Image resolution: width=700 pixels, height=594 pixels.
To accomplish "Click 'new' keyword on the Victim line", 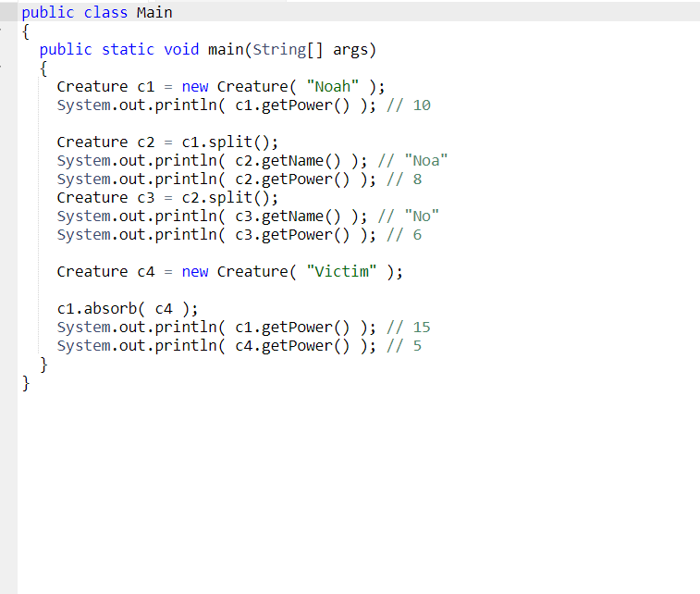I will click(x=194, y=272).
